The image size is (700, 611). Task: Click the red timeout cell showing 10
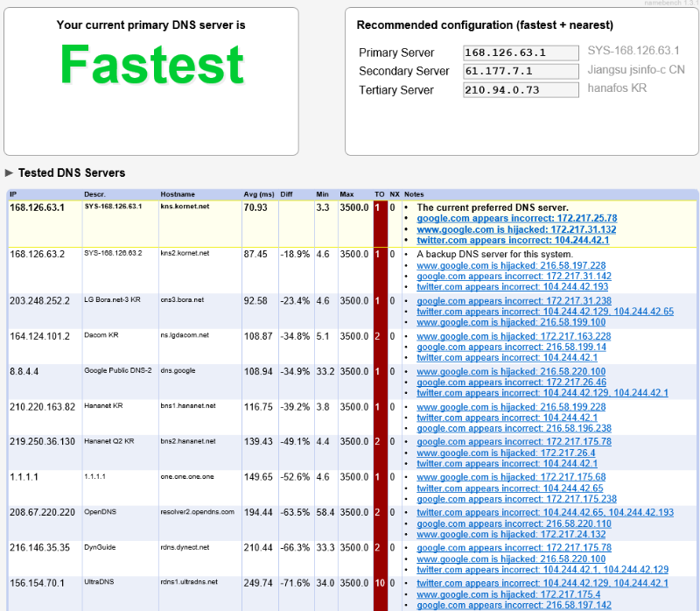click(379, 583)
